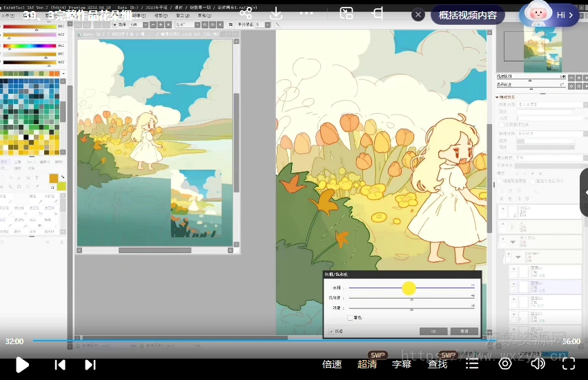Toggle the volume speaker icon
588x380 pixels.
point(538,363)
